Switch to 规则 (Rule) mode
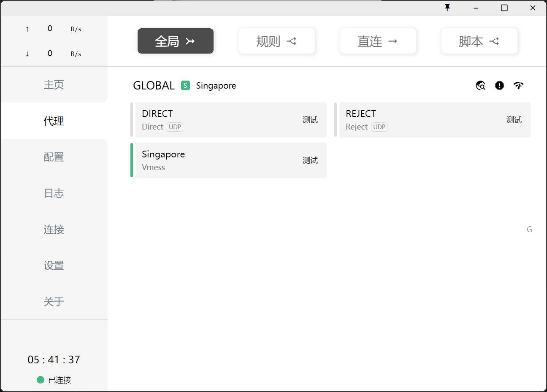 pos(276,41)
